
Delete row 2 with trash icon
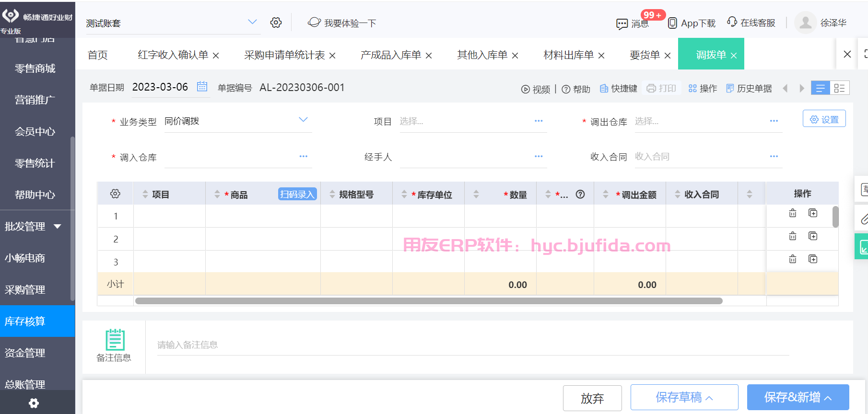793,236
